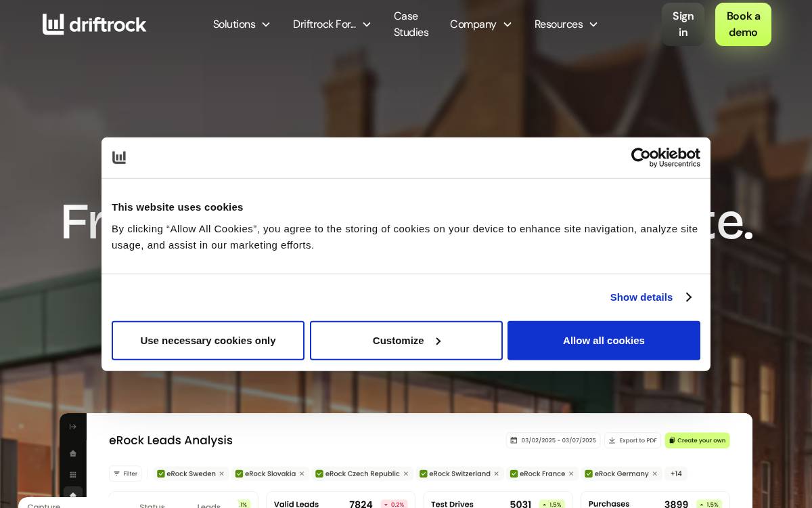Expand the Resources menu
Viewport: 812px width, 508px height.
pos(566,24)
